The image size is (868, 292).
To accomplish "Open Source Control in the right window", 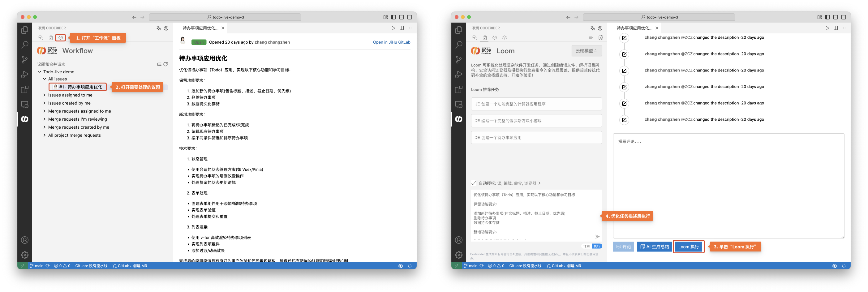I will click(459, 60).
